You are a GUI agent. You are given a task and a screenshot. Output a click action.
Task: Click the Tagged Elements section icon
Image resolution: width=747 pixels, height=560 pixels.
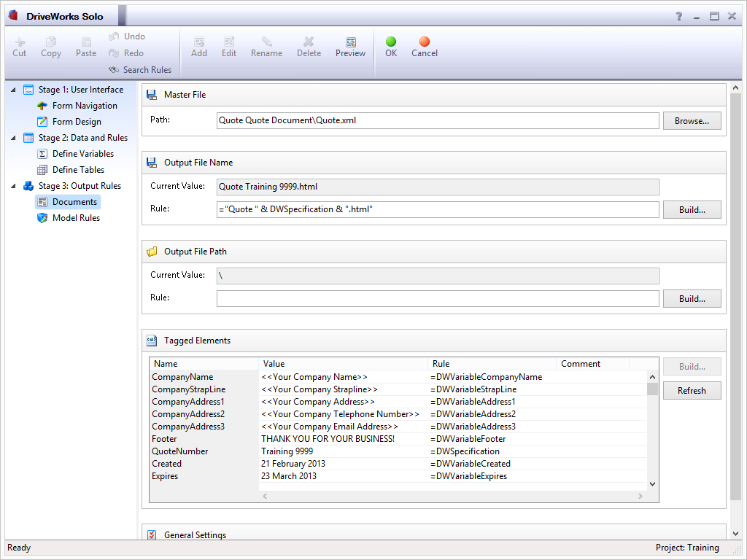click(x=152, y=341)
